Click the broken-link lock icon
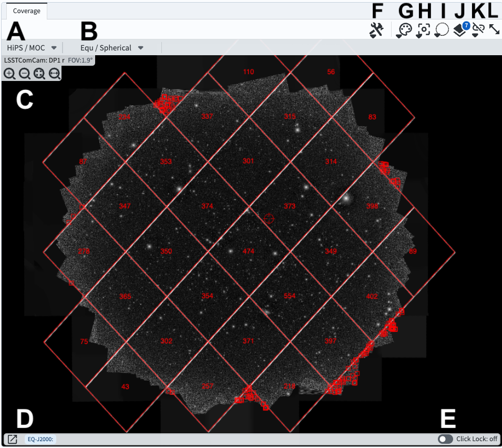The height and width of the screenshot is (448, 502). [x=478, y=30]
